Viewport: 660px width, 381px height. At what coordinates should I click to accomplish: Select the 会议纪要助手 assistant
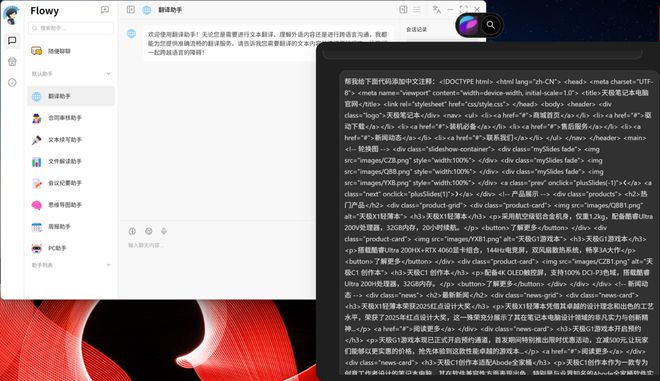(x=71, y=183)
